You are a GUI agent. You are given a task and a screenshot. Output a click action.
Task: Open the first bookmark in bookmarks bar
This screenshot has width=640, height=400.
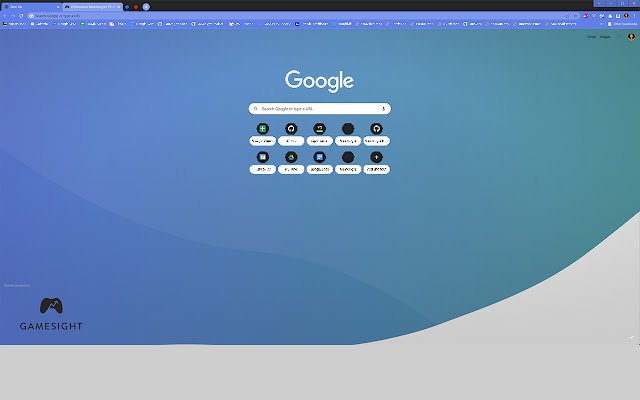15,24
